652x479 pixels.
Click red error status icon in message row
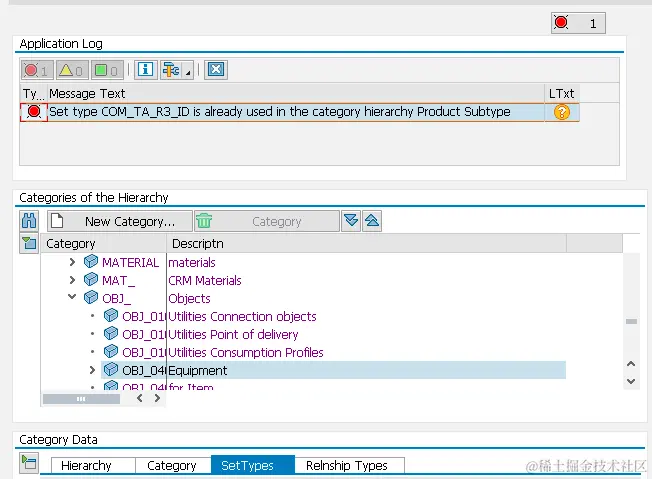pyautogui.click(x=34, y=112)
